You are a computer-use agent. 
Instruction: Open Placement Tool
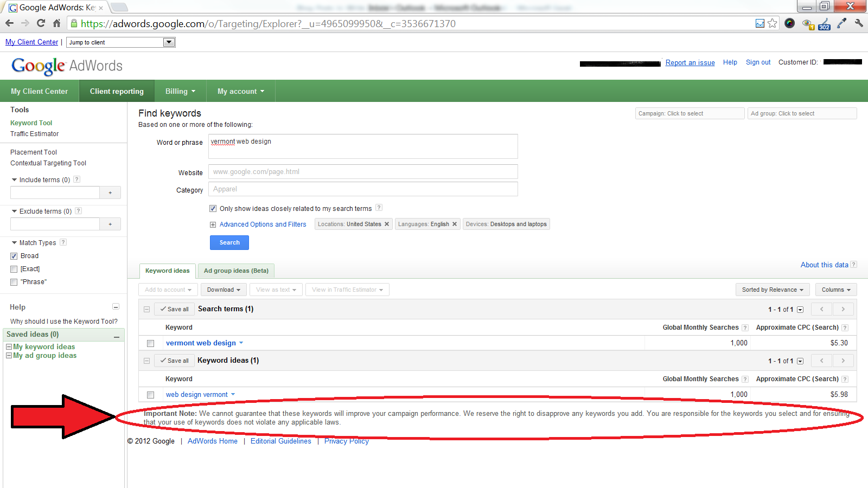click(34, 152)
